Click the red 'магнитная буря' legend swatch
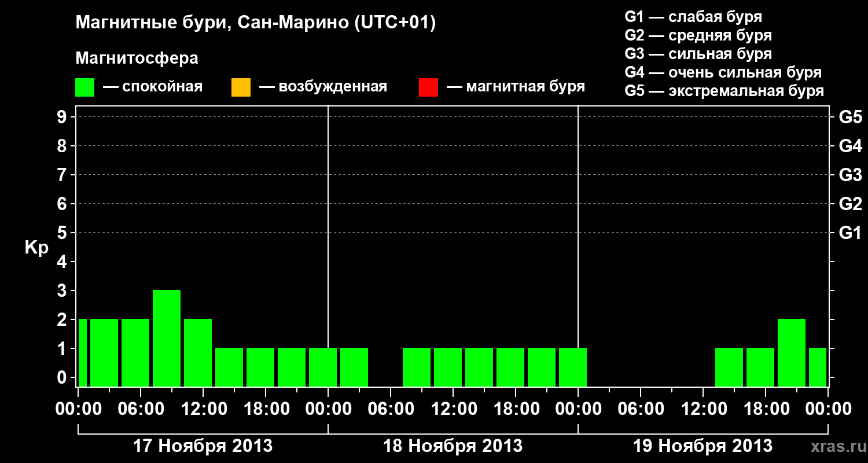The width and height of the screenshot is (868, 463). [428, 87]
